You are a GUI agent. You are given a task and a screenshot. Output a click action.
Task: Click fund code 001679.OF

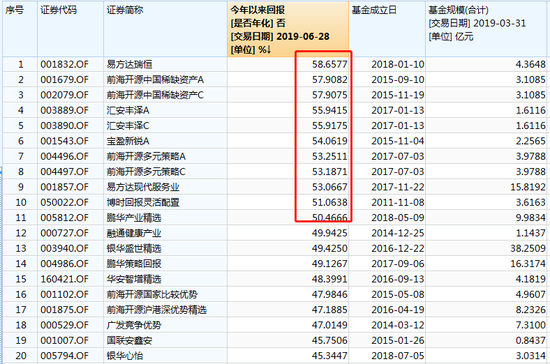65,80
